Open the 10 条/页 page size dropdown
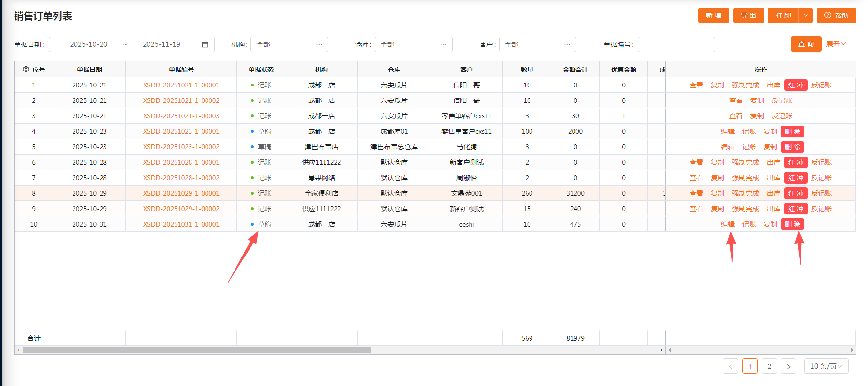Image resolution: width=868 pixels, height=386 pixels. pos(826,366)
